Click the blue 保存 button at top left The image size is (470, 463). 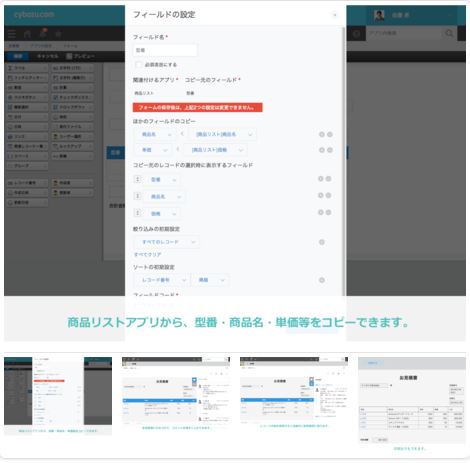[x=18, y=56]
